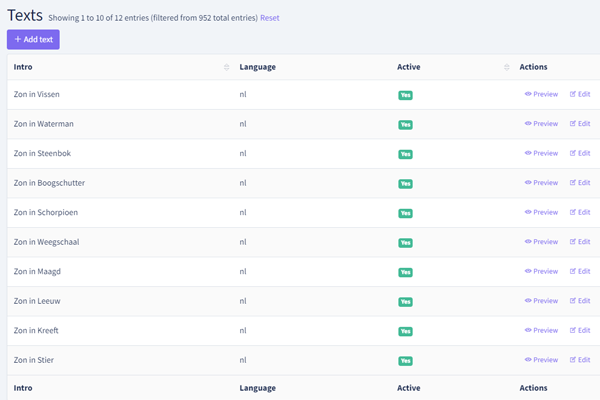
Task: Click the Yes badge for Zon in Vissen
Action: 405,95
